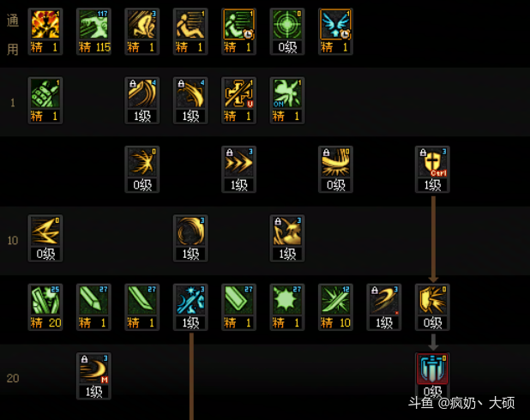
Task: Click the green beast skill at level 115
Action: click(93, 24)
